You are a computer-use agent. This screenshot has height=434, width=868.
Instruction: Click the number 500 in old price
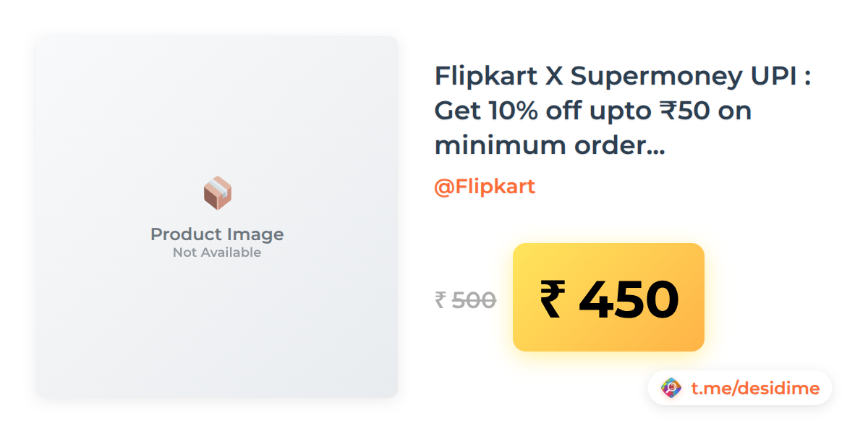474,299
